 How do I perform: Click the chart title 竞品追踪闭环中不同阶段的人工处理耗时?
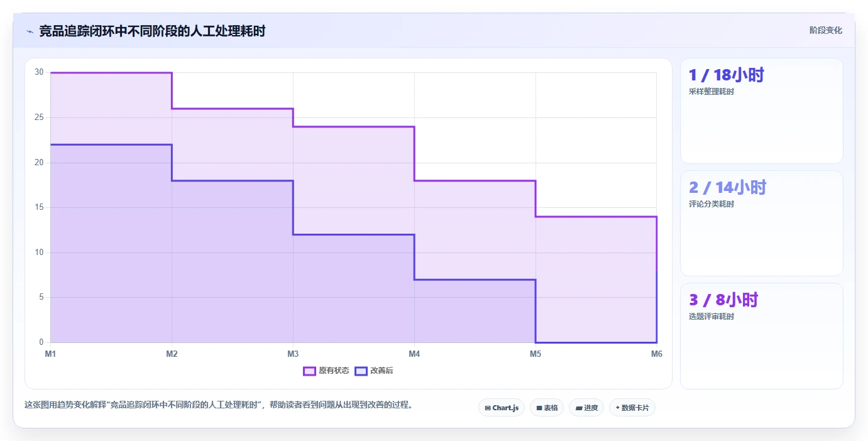point(152,31)
